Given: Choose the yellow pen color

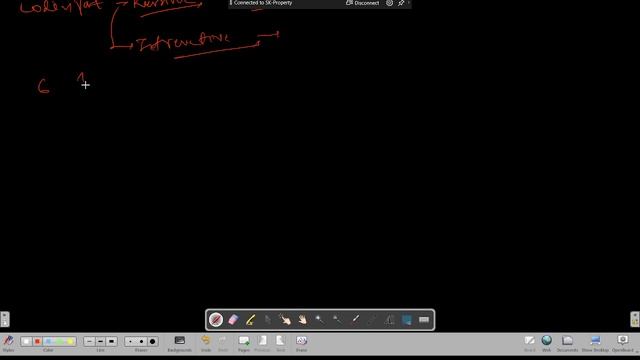Looking at the screenshot, I should [70, 341].
